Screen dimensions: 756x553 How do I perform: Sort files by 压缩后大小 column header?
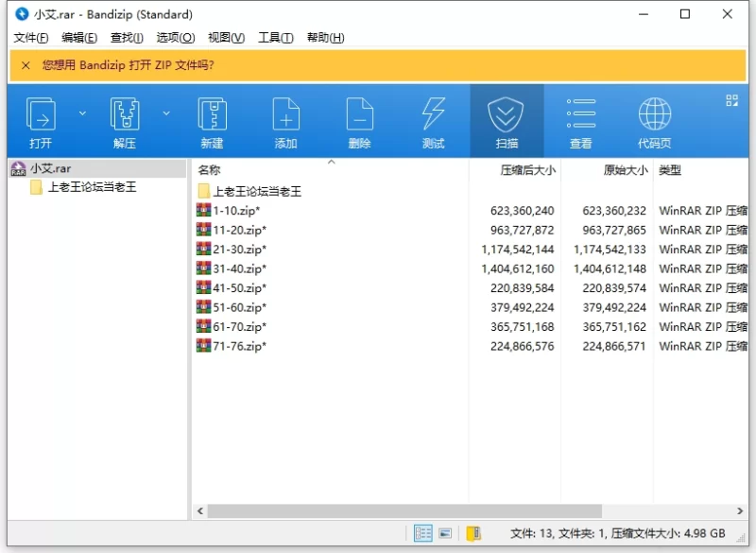point(526,170)
